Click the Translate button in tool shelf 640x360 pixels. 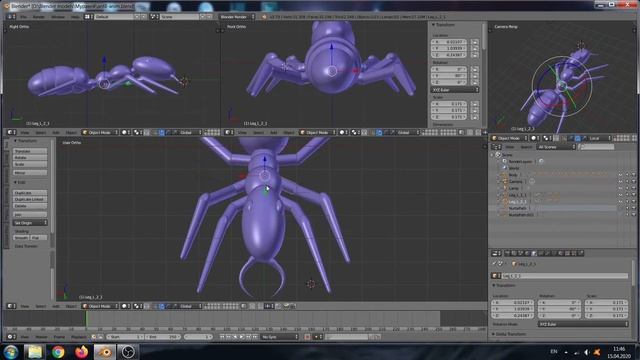click(30, 151)
